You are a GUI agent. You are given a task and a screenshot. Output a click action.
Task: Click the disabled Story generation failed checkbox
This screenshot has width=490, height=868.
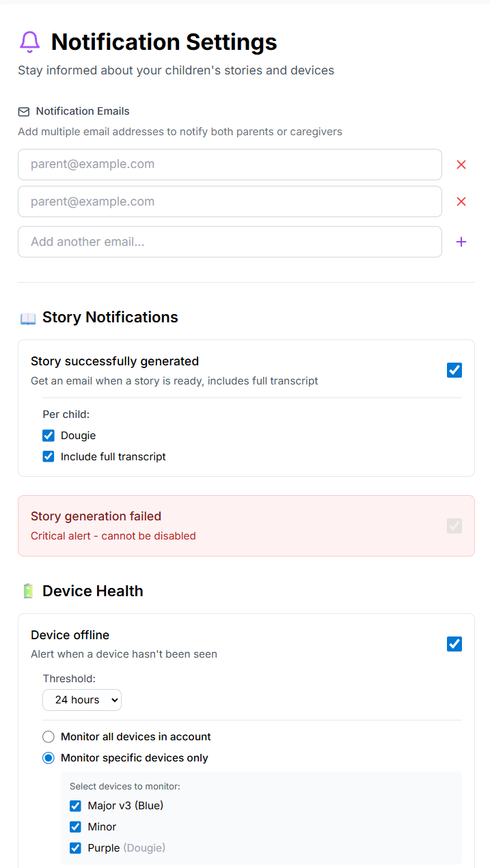pyautogui.click(x=454, y=526)
